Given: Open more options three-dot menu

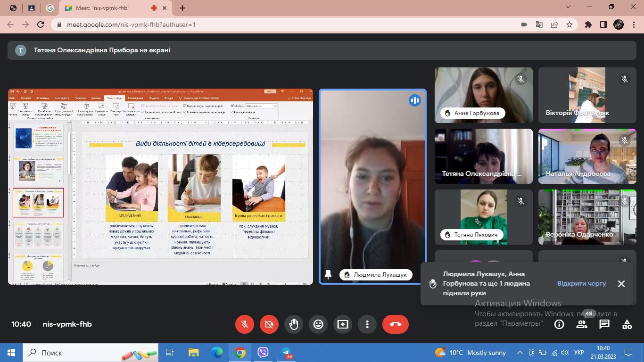Looking at the screenshot, I should point(367,324).
